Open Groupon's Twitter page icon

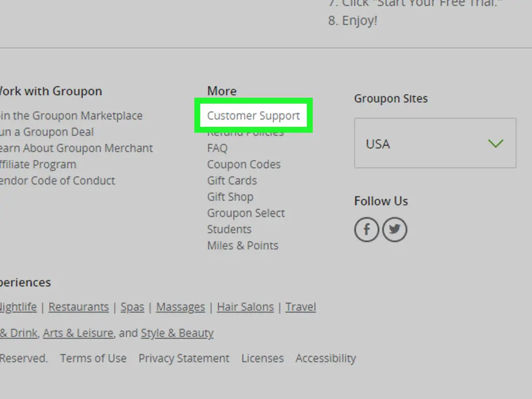tap(394, 230)
